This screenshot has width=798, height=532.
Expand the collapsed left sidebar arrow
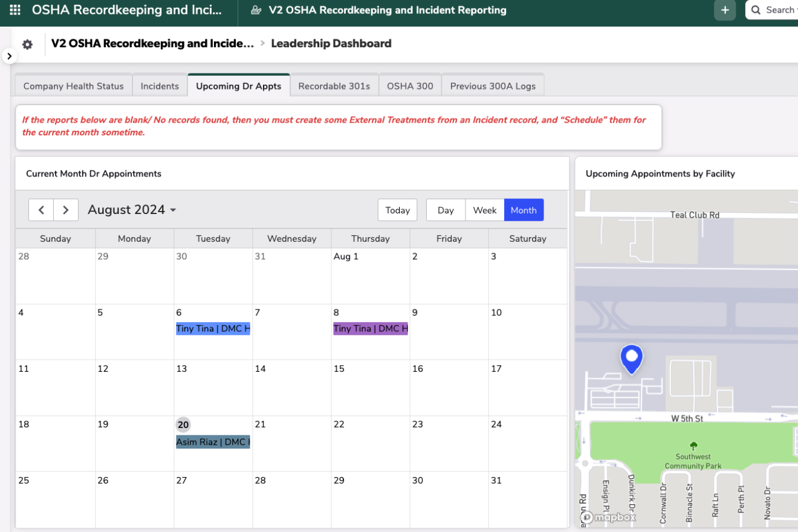tap(9, 56)
